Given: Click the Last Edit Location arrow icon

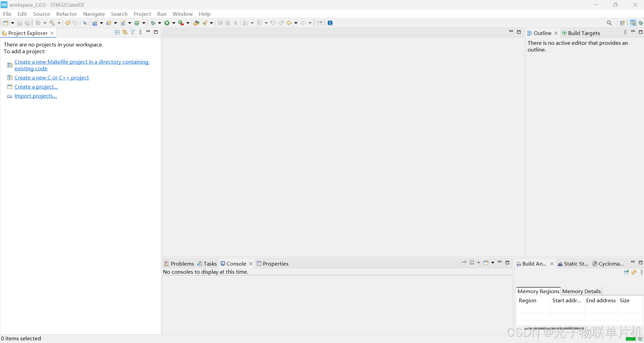Looking at the screenshot, I should (273, 23).
